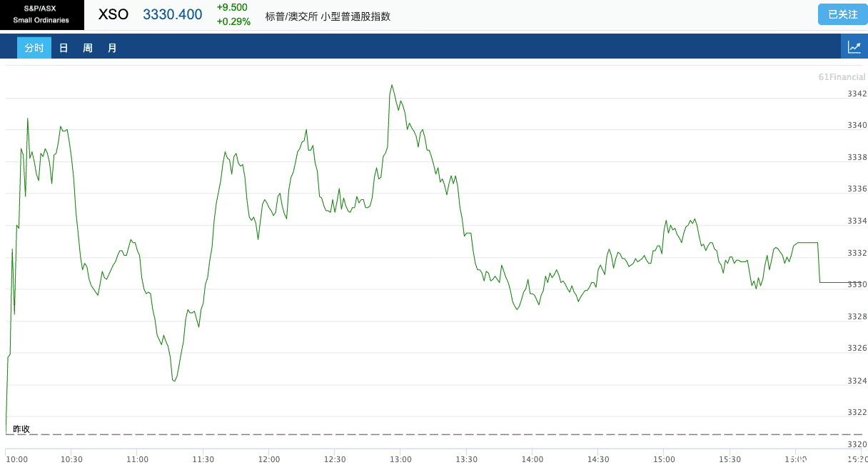Click the 14:00 time axis label
This screenshot has width=868, height=470.
pos(533,459)
